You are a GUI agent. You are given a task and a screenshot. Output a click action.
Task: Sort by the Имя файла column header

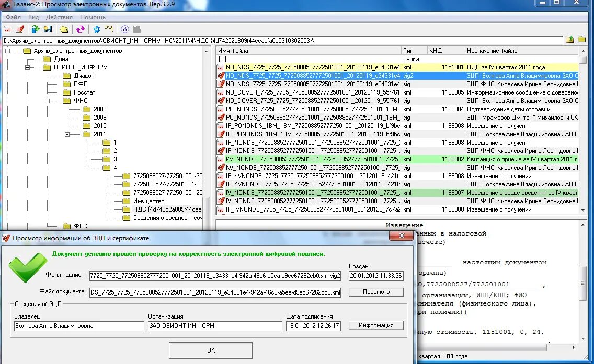click(x=309, y=51)
